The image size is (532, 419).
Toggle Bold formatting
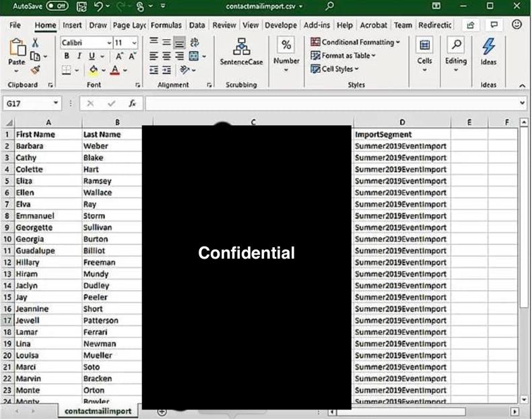click(67, 56)
